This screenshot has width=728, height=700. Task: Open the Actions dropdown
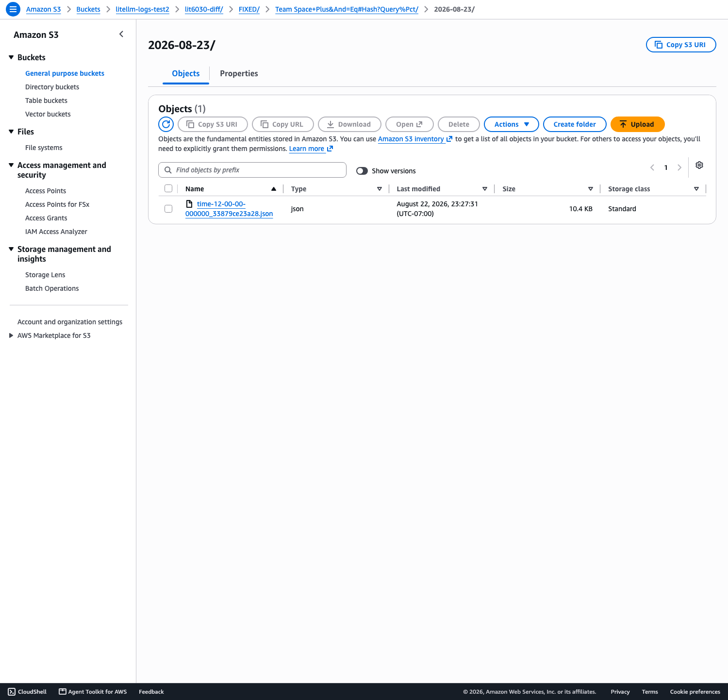tap(512, 124)
